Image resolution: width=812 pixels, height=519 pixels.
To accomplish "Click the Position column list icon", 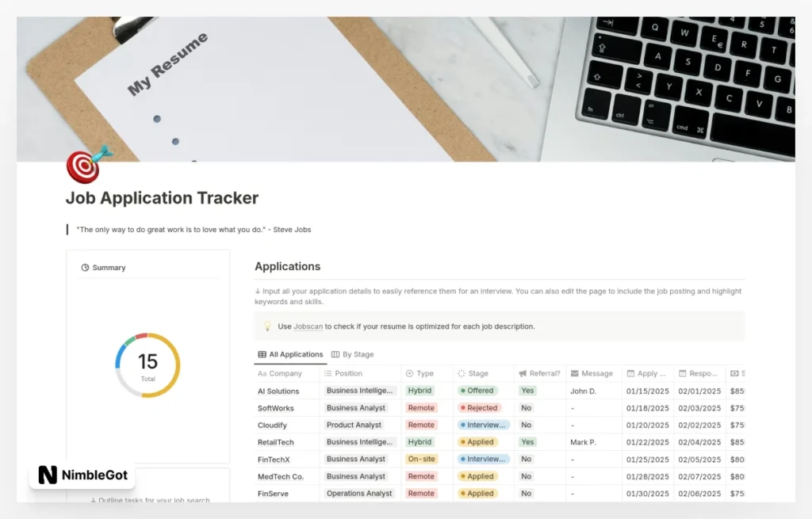I will (327, 373).
